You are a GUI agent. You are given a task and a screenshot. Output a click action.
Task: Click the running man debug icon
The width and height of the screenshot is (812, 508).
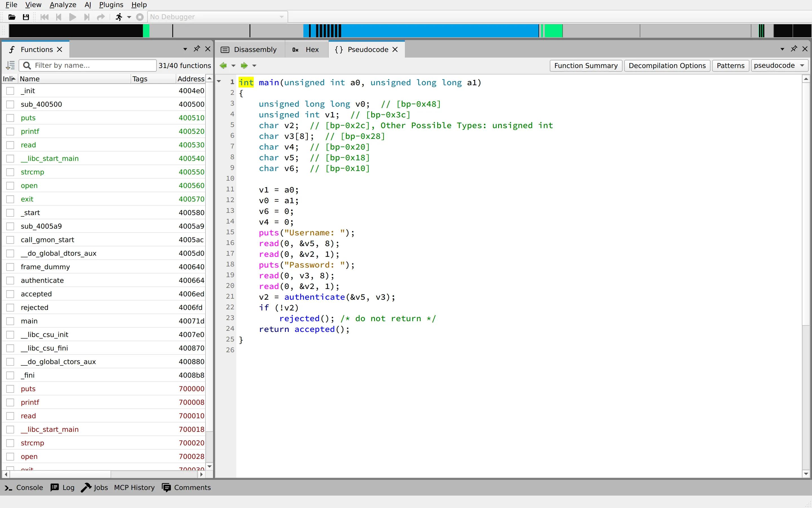(119, 17)
